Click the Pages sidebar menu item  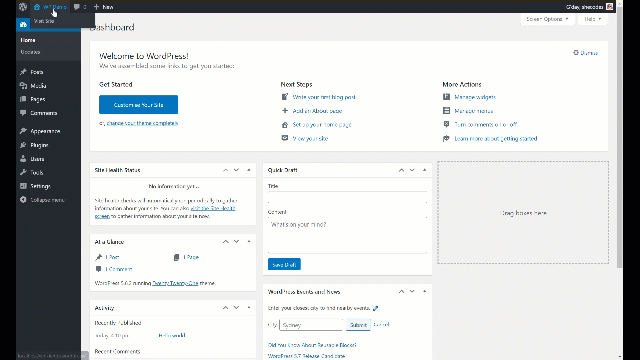click(37, 99)
